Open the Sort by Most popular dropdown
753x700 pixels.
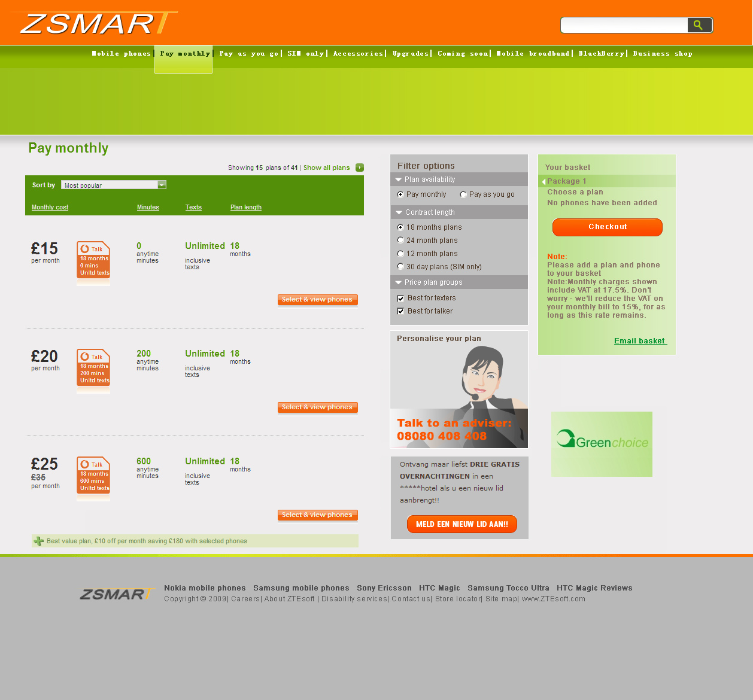click(x=162, y=185)
